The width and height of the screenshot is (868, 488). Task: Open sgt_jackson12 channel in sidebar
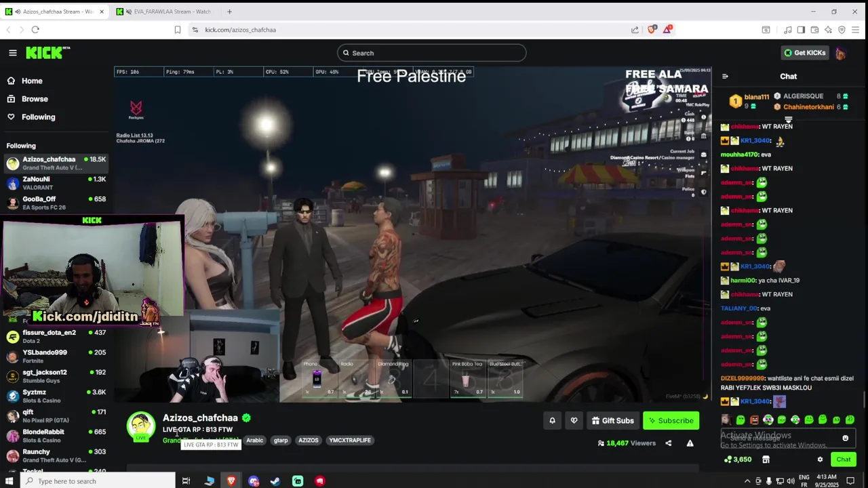(x=56, y=375)
